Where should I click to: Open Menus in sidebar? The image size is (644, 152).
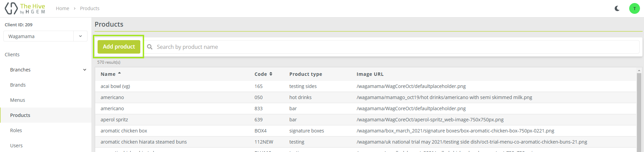pyautogui.click(x=17, y=100)
